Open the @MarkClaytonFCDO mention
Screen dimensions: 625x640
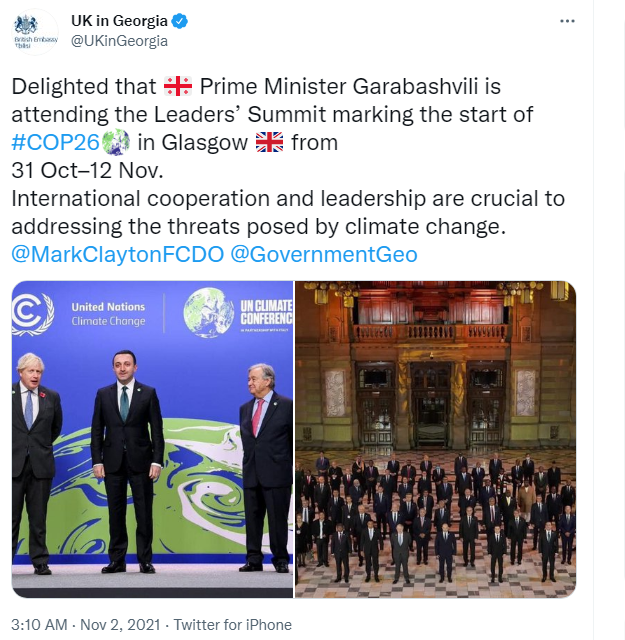[x=118, y=254]
